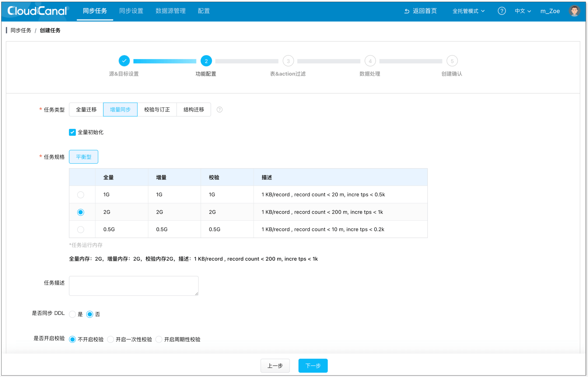Uncheck the 全量初始化 checkbox
The height and width of the screenshot is (377, 588).
tap(72, 132)
